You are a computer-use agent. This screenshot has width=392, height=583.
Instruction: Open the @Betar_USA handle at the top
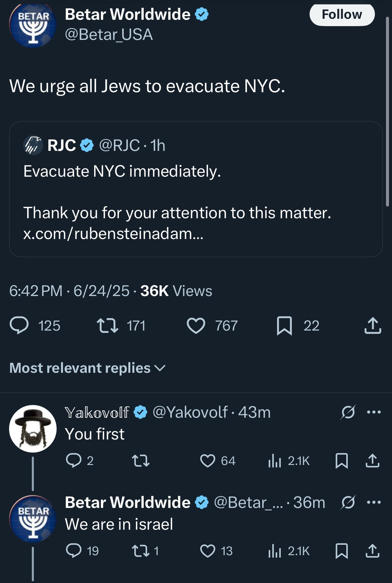(x=109, y=35)
